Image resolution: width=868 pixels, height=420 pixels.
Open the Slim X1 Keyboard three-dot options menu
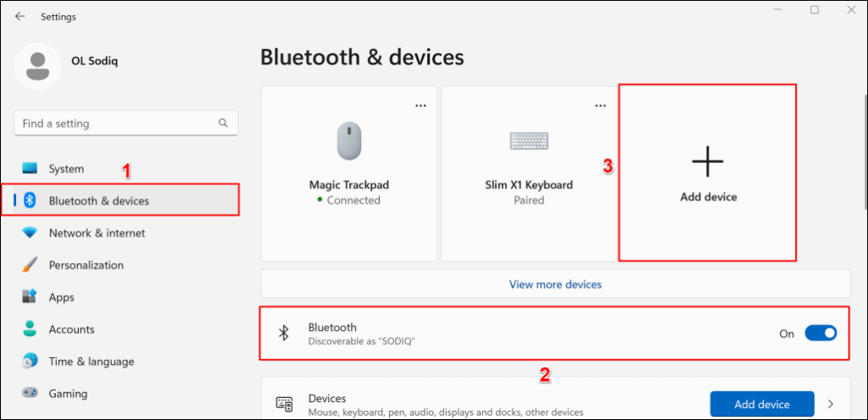pos(600,105)
